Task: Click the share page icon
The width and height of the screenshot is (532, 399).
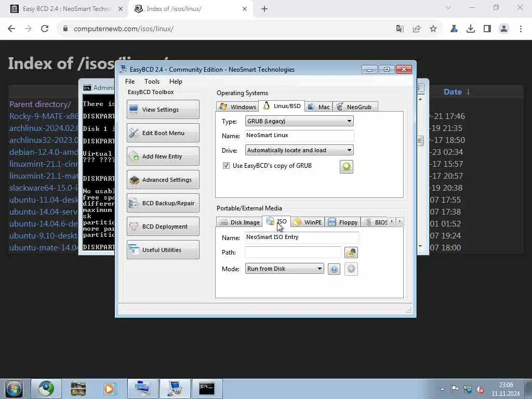Action: click(417, 29)
